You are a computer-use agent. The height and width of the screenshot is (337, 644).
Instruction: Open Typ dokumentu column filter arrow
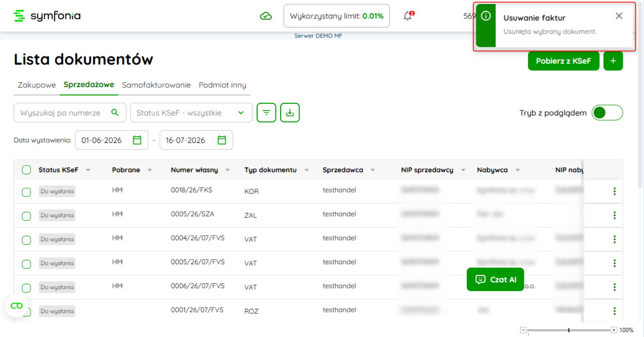(x=307, y=170)
